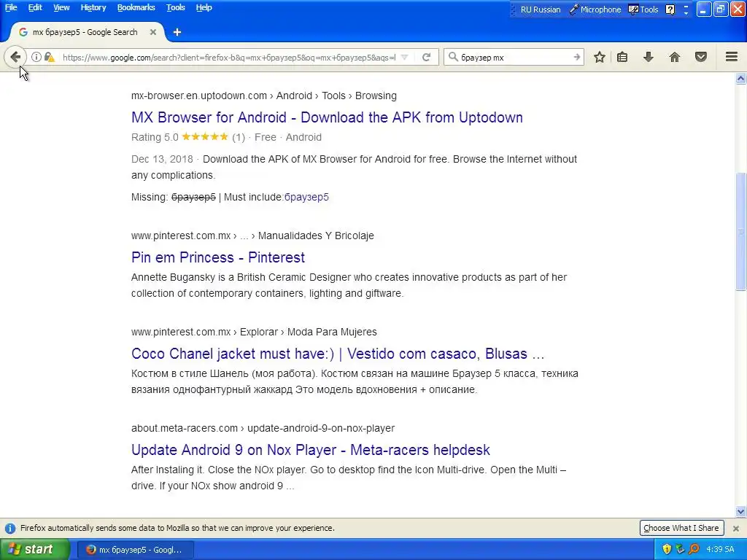Reload the page with the refresh icon
This screenshot has width=747, height=560.
tap(426, 57)
